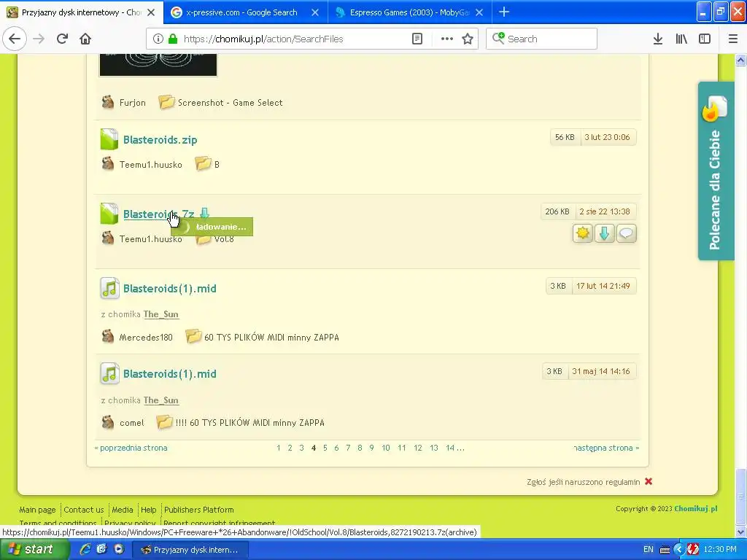Open the downloads panel arrow
This screenshot has height=560, width=747.
click(x=657, y=39)
